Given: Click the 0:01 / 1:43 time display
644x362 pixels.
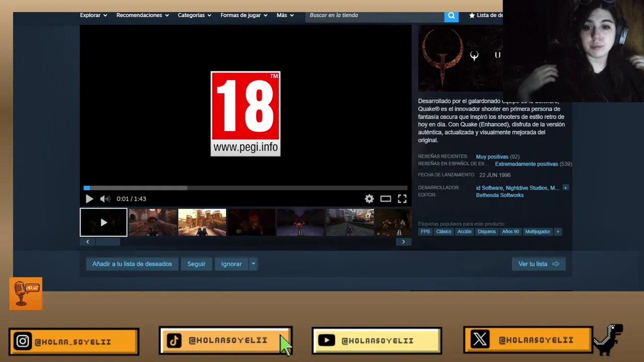Looking at the screenshot, I should point(131,199).
